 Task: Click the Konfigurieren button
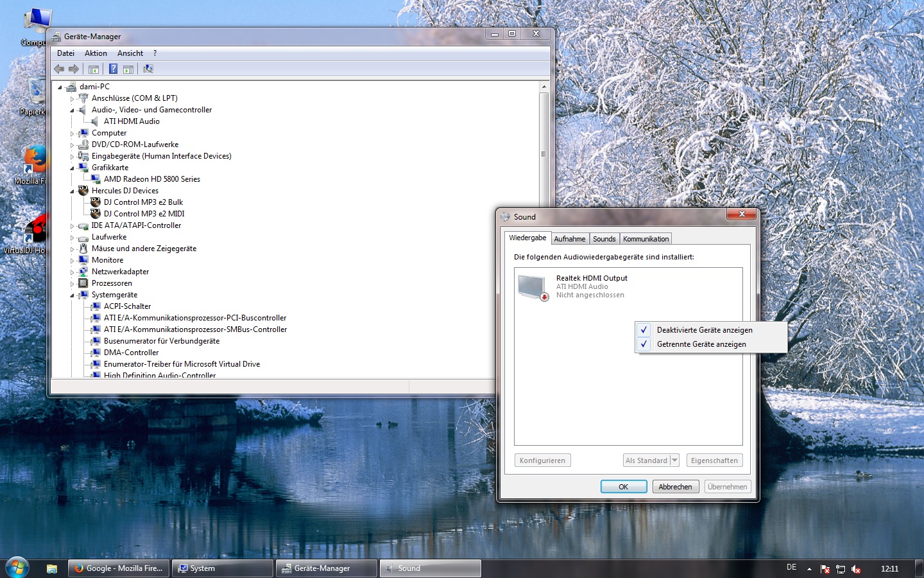click(542, 460)
